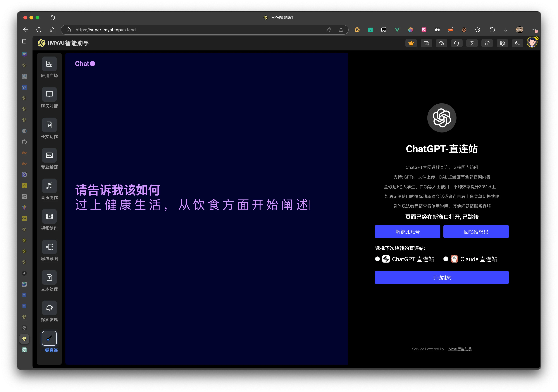The height and width of the screenshot is (392, 558).
Task: Click the large ChatGPT logo circle
Action: 442,118
